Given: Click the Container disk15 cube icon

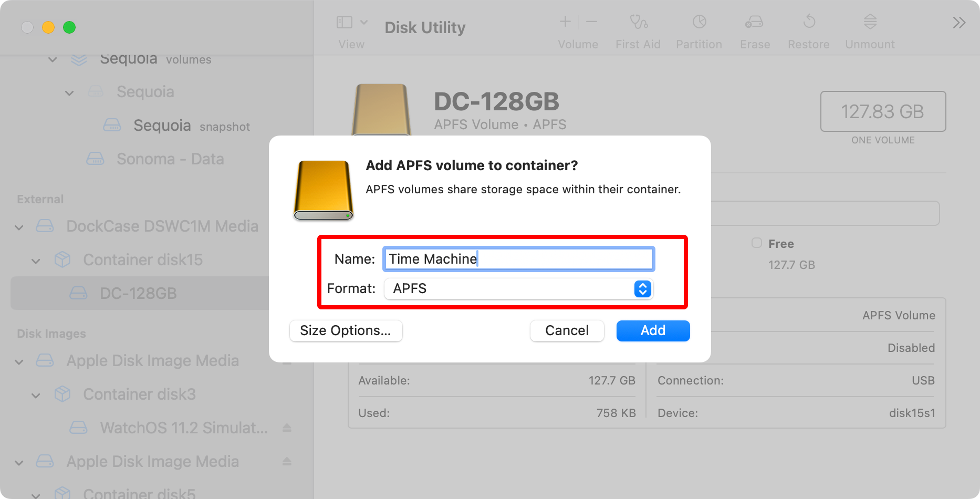Looking at the screenshot, I should [62, 259].
